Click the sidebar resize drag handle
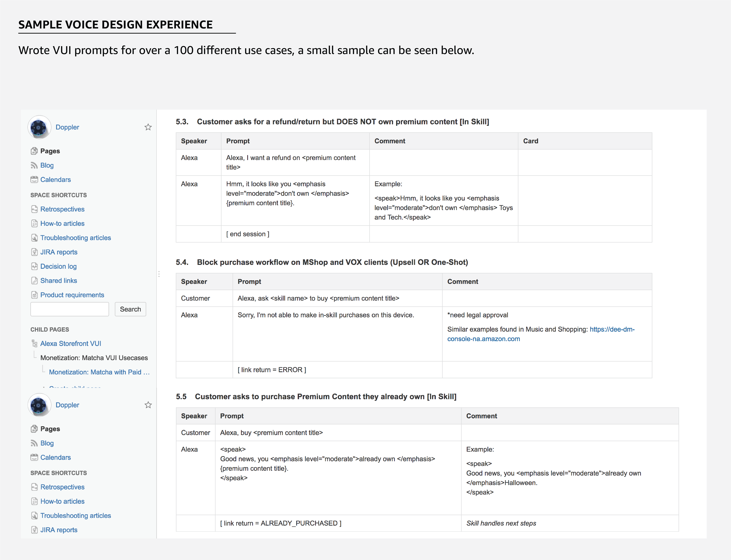 pos(159,274)
